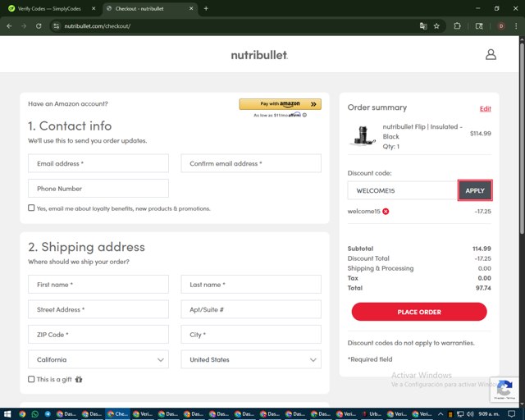Close the Checkout nutribullet tab
The height and width of the screenshot is (420, 525).
[191, 8]
